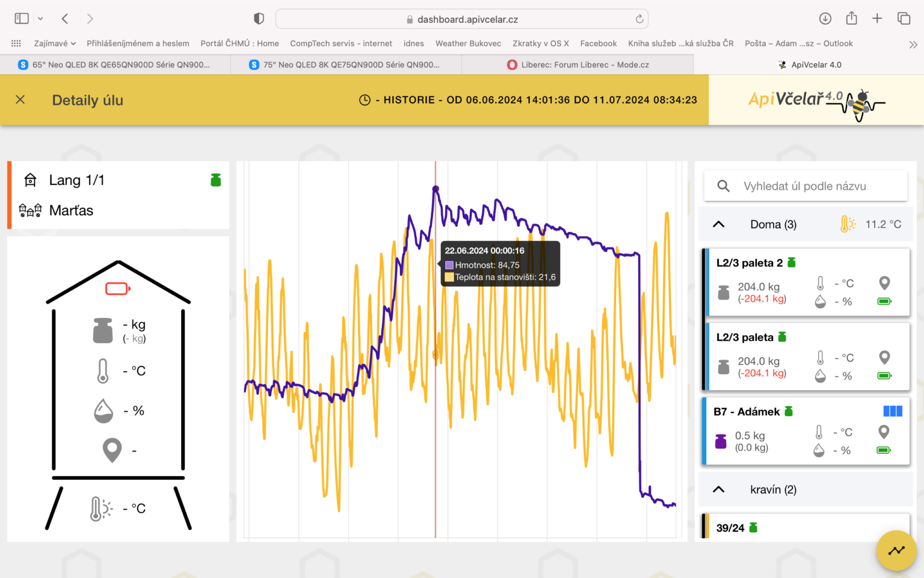Click the chart floating action button
This screenshot has width=924, height=578.
896,550
